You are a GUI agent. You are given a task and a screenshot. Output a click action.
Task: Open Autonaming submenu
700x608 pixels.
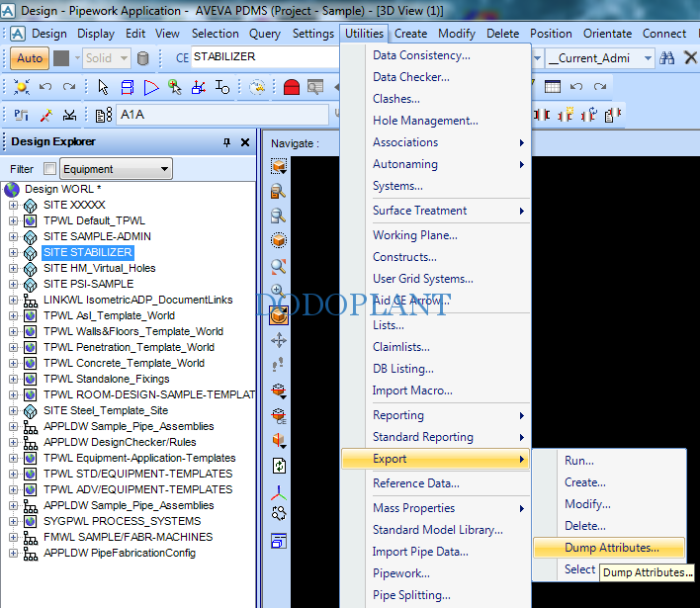tap(436, 164)
